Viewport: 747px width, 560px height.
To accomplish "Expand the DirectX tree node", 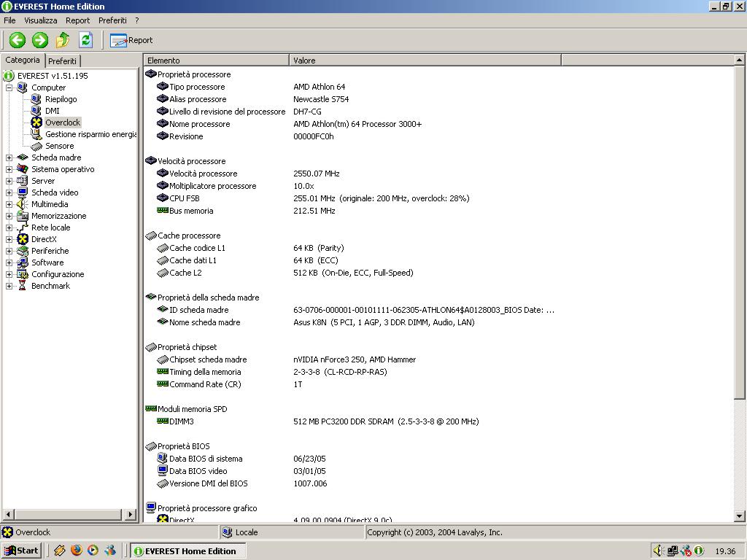I will coord(9,239).
